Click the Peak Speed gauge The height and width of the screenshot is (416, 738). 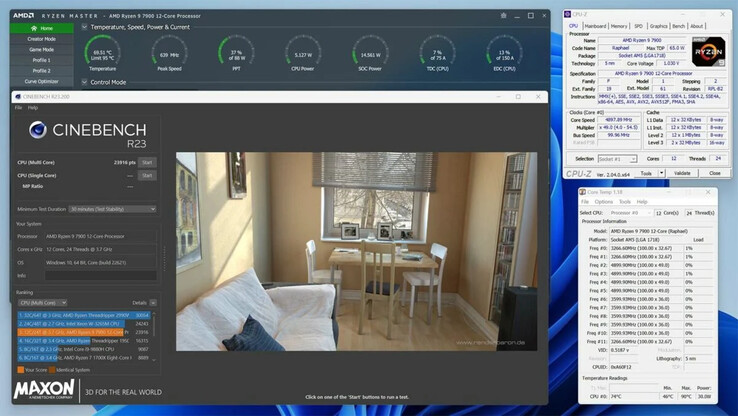169,54
